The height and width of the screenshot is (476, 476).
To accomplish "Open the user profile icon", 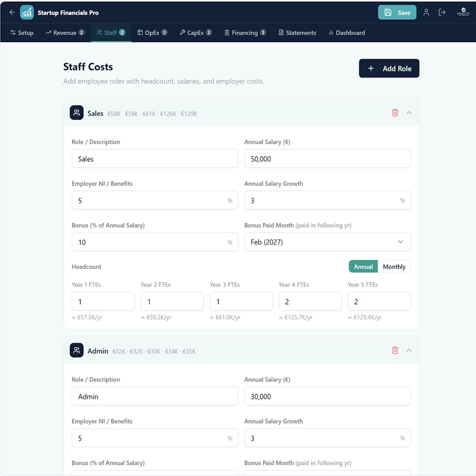I will click(x=426, y=12).
